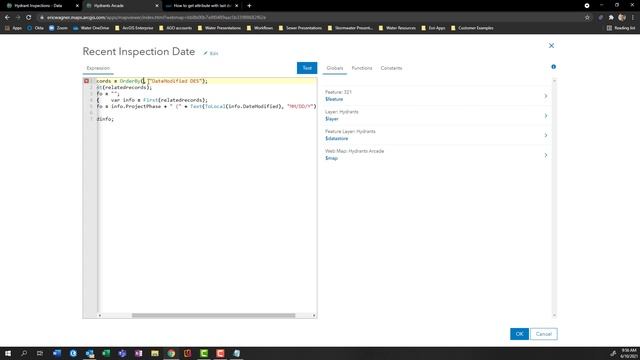
Task: Open Outlook from the taskbar
Action: (90, 353)
